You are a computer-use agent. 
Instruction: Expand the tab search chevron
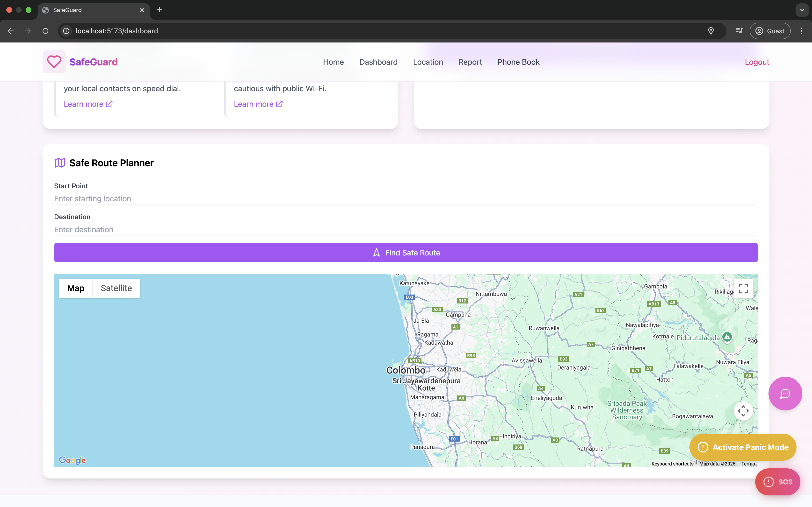tap(802, 10)
